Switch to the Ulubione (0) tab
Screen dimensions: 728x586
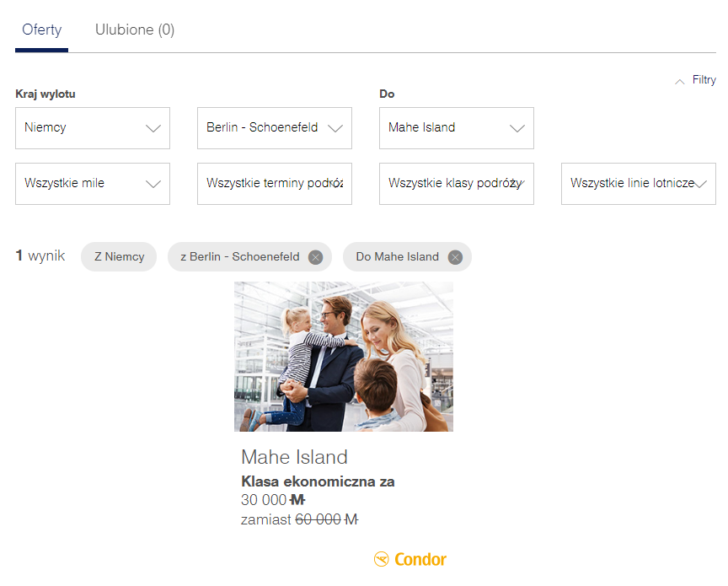(x=135, y=30)
